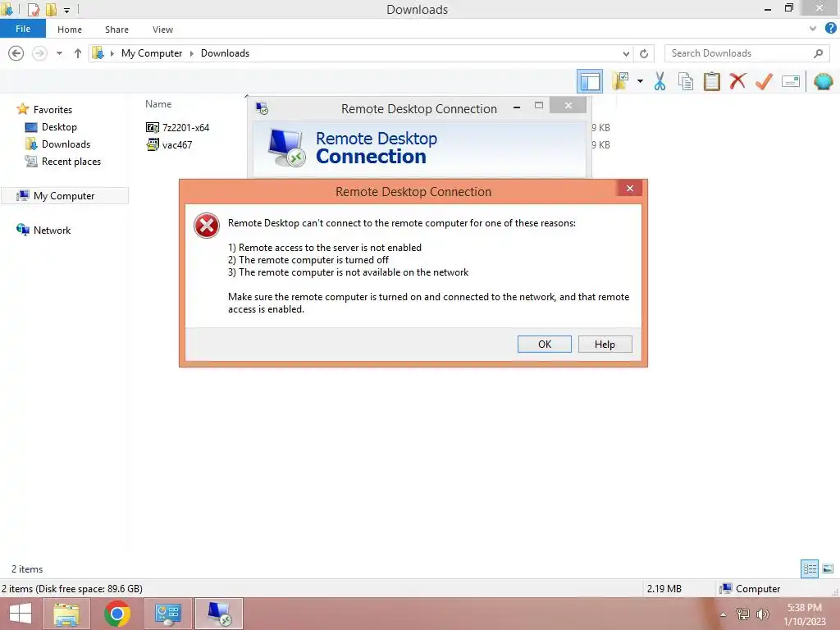The image size is (840, 630).
Task: Click My Computer in the address bar
Action: pos(152,53)
